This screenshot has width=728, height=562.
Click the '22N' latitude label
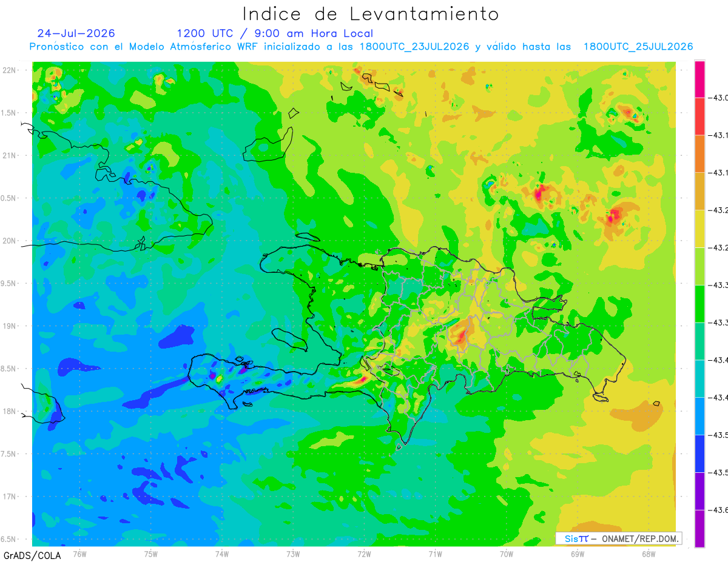coord(10,70)
